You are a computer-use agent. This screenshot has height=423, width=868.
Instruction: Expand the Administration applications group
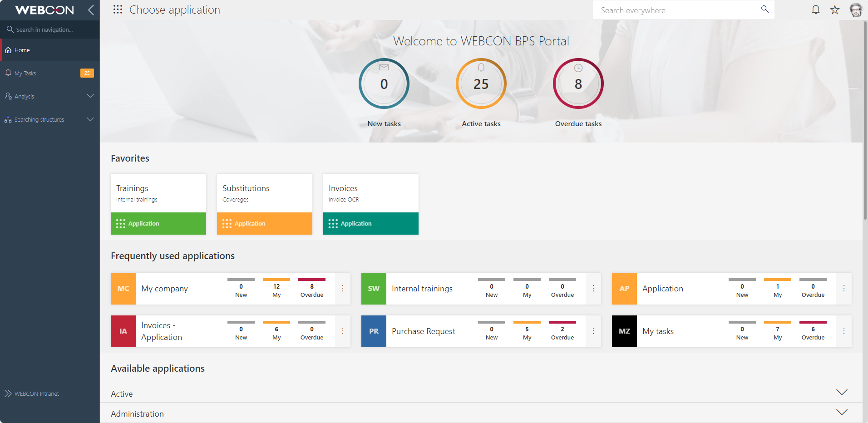pos(842,412)
